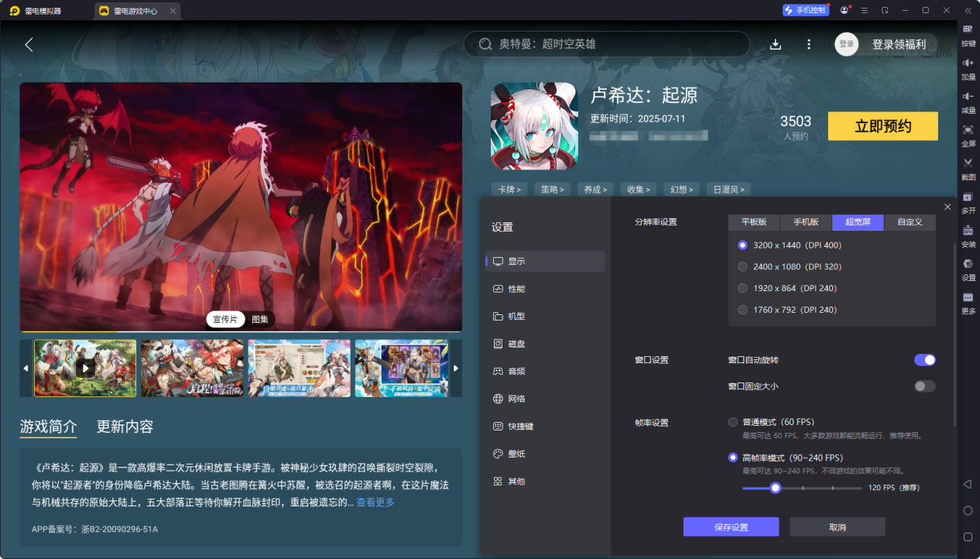This screenshot has width=980, height=559.
Task: Open the 壁纸 settings category
Action: [x=545, y=454]
